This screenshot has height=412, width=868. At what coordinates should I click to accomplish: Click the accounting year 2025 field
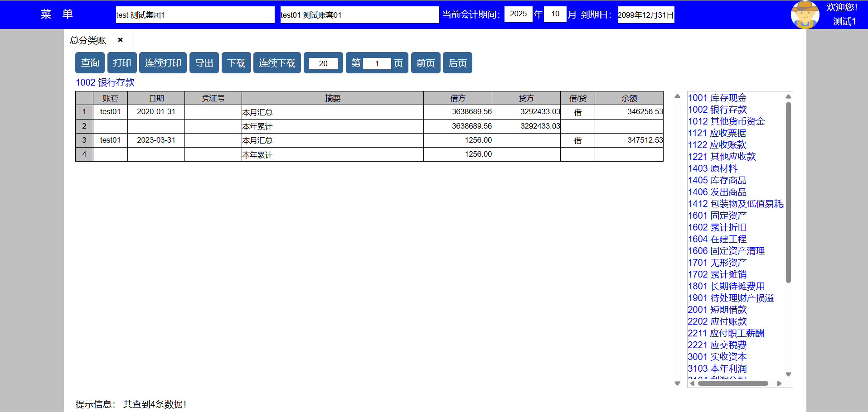click(518, 14)
